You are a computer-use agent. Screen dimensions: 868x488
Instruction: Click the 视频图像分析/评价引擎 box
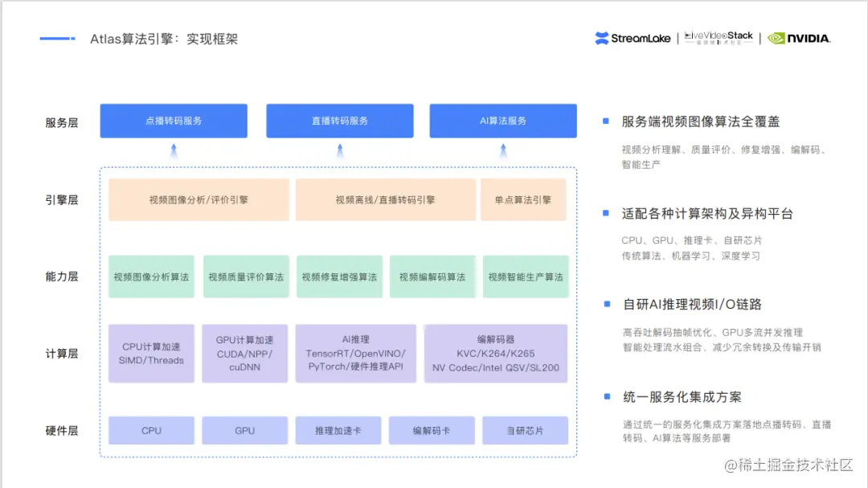198,199
